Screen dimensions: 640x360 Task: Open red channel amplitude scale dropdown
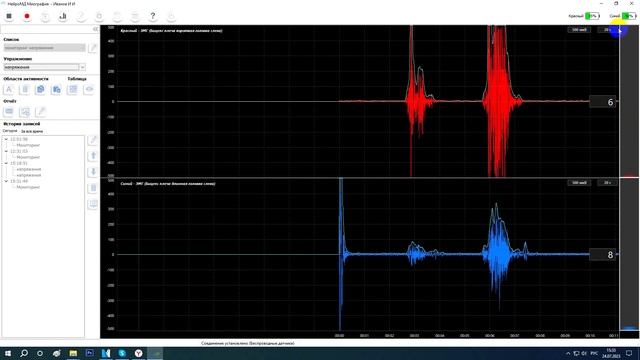pyautogui.click(x=579, y=30)
